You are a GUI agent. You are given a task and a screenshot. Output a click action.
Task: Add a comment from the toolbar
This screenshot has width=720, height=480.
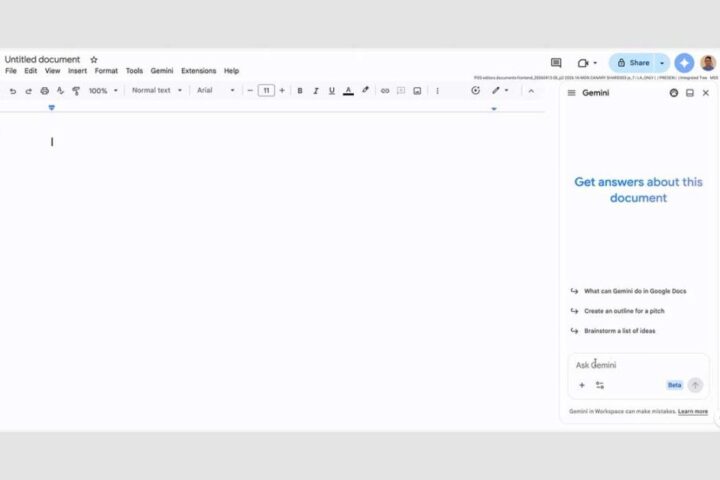(401, 91)
